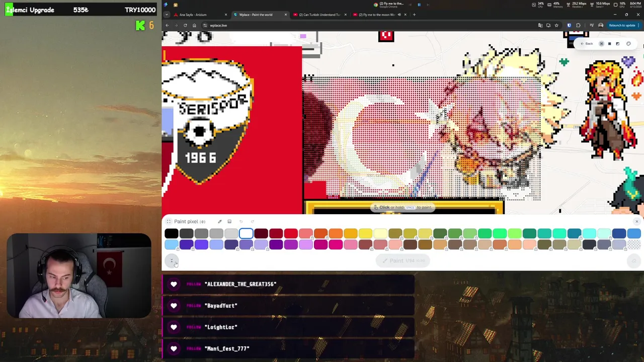Pick the light blue swatch in second row

(x=171, y=245)
